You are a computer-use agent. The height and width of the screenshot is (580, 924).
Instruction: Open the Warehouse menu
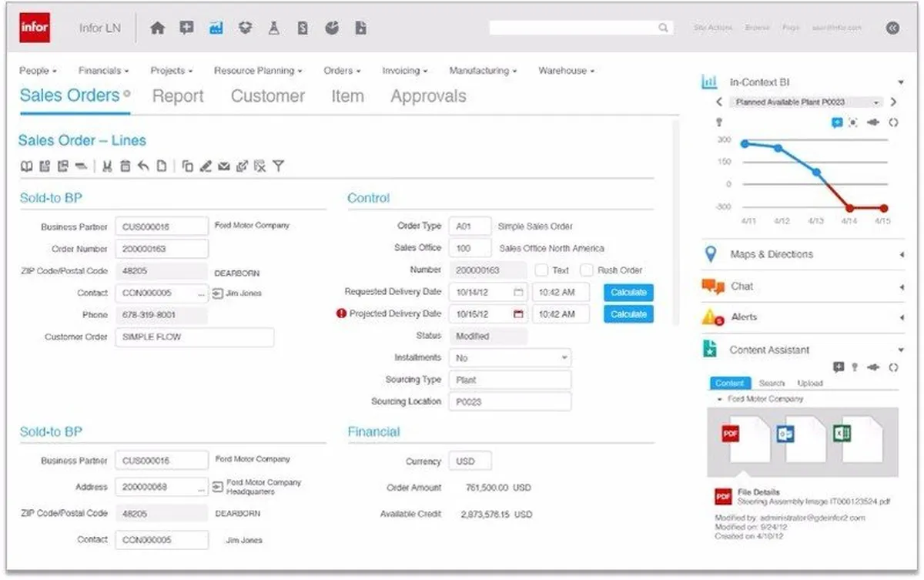point(566,71)
